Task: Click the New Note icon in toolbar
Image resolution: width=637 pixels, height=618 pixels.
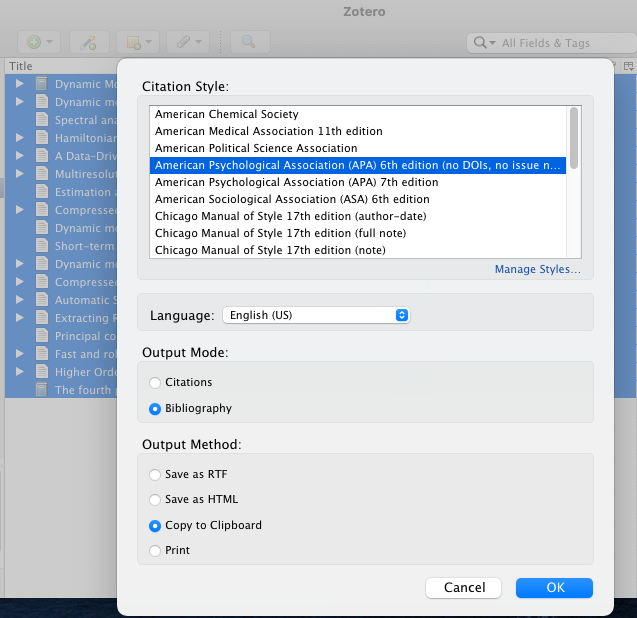Action: [134, 42]
